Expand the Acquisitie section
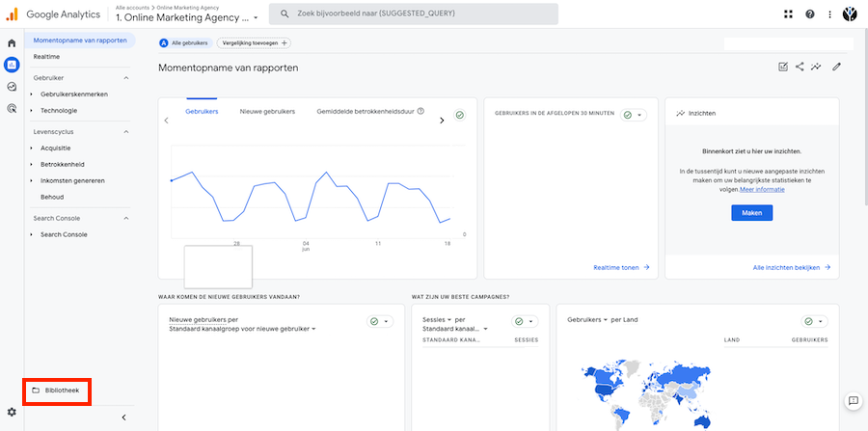Viewport: 868px width, 431px height. (55, 148)
